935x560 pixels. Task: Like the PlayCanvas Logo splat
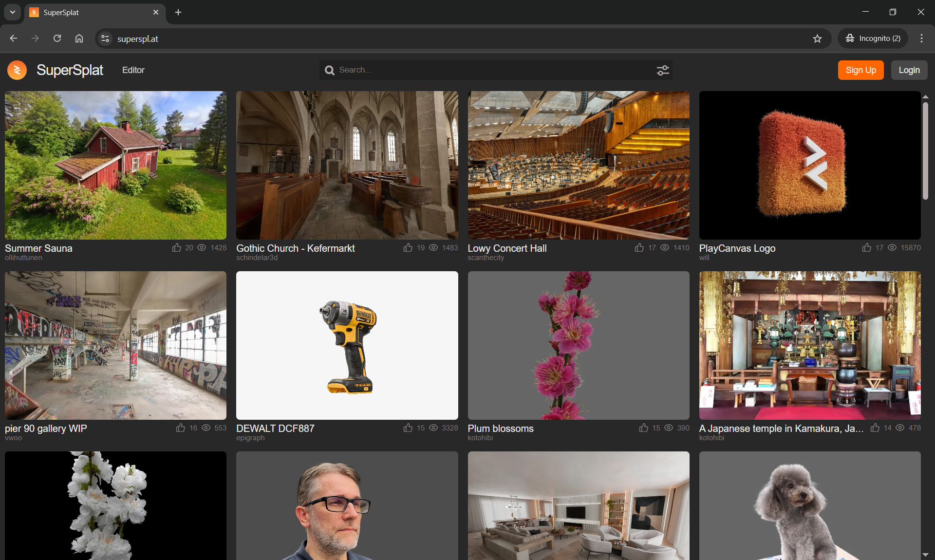[x=867, y=248]
